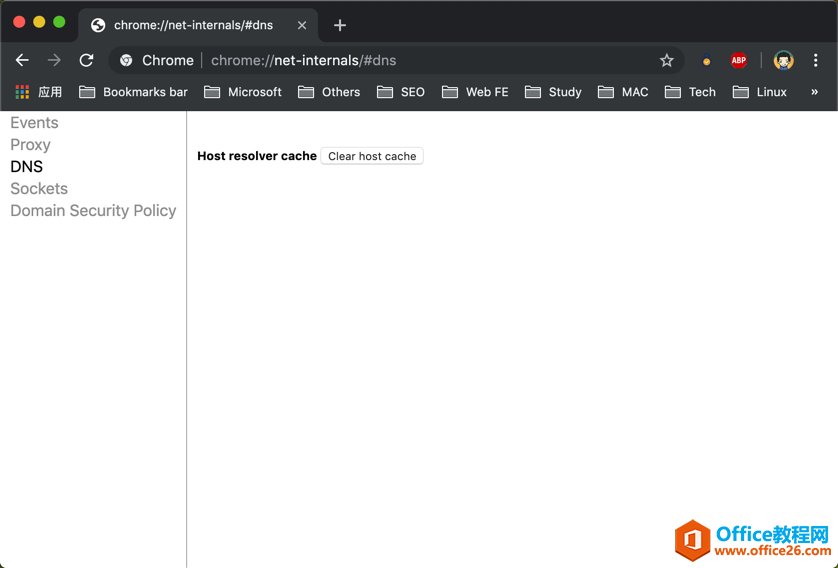Reload the page with refresh icon
The height and width of the screenshot is (568, 838).
pos(87,60)
